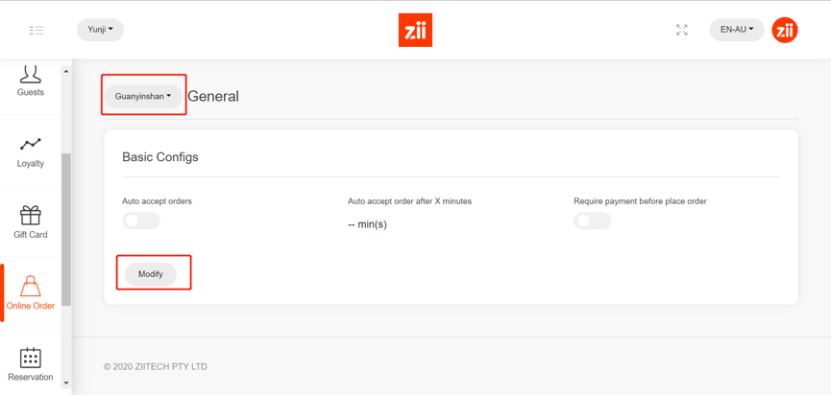Open the Gift Card icon
The image size is (831, 396).
coord(30,215)
